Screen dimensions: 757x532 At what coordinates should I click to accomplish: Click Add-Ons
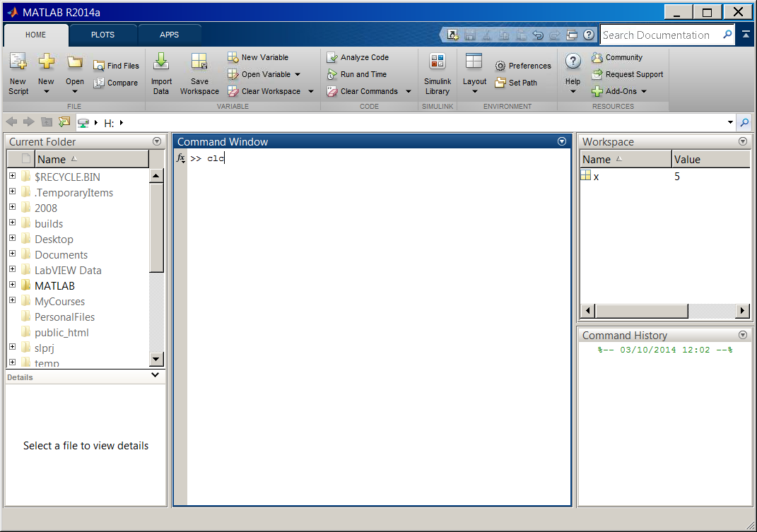click(615, 91)
